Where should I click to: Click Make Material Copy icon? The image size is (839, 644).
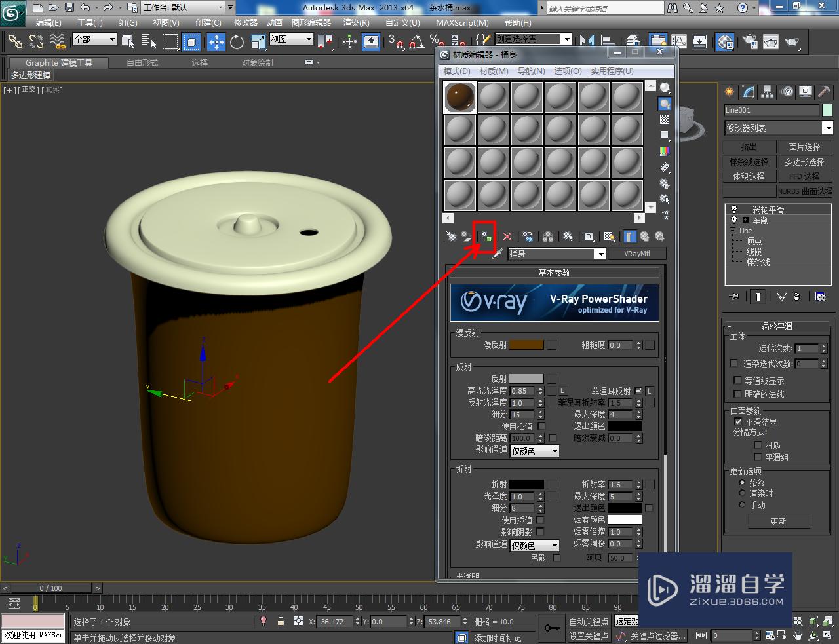(528, 237)
